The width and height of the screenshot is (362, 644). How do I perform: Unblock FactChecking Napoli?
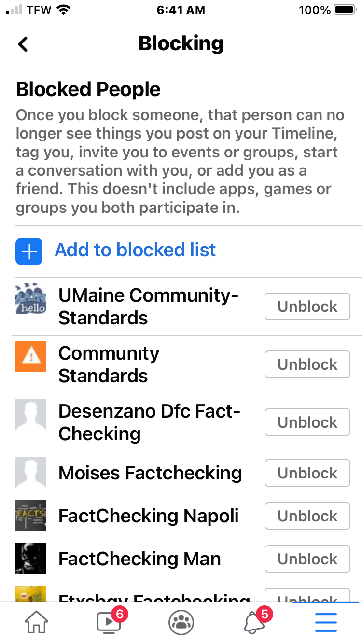point(307,516)
